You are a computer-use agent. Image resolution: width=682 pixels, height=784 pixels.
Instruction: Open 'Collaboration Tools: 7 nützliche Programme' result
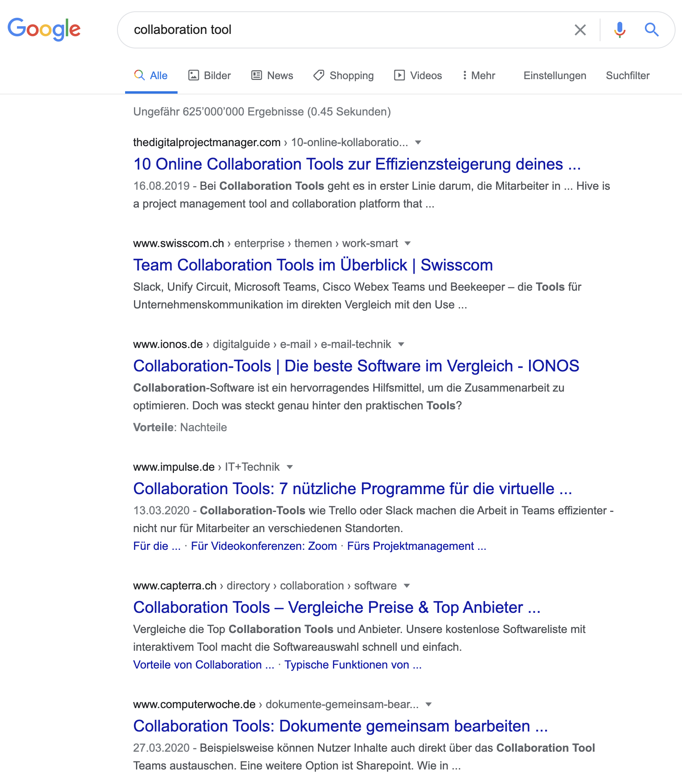[x=353, y=489]
